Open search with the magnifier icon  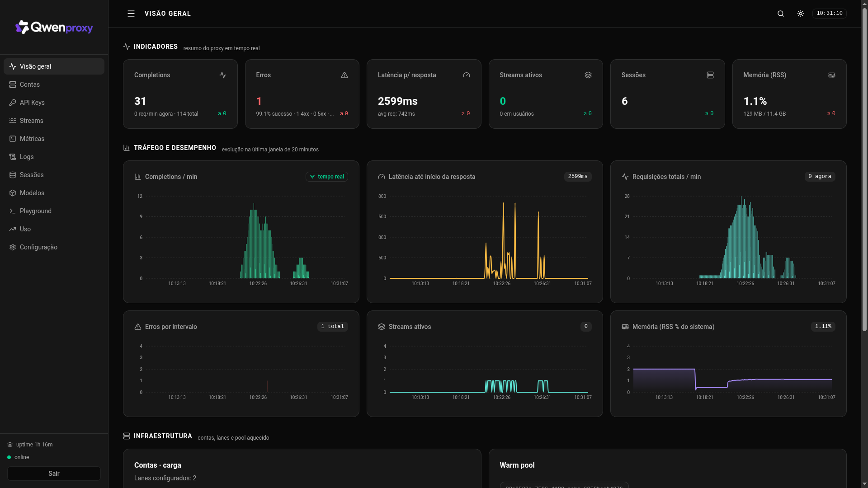[781, 14]
